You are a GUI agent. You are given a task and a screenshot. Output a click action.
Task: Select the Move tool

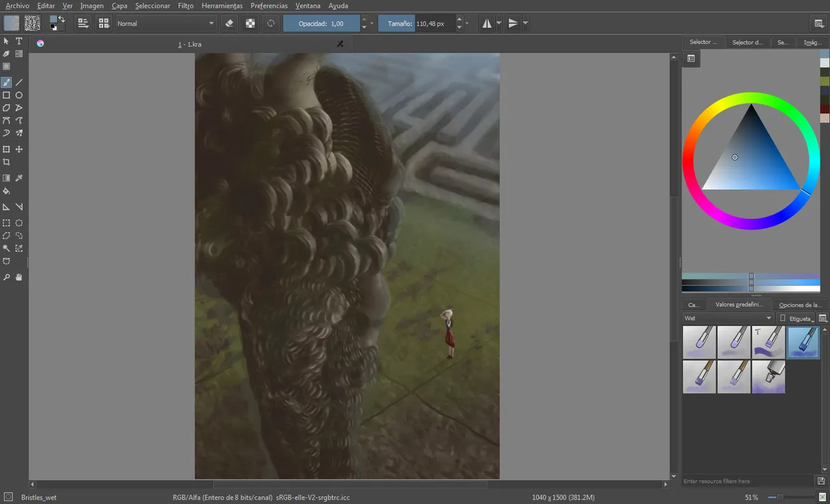pyautogui.click(x=19, y=149)
